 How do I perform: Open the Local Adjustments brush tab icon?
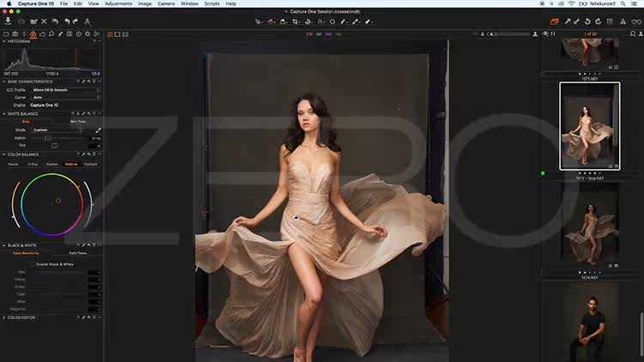60,34
